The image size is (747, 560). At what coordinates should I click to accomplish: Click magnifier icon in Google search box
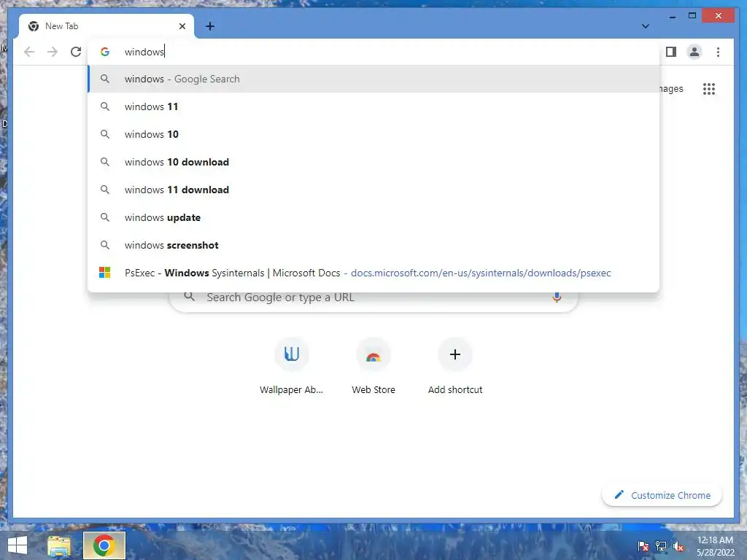tap(190, 296)
